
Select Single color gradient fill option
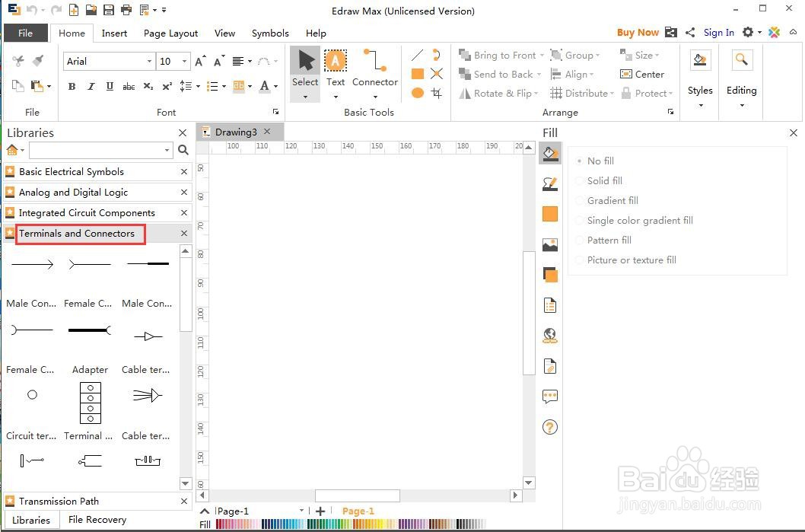635,220
